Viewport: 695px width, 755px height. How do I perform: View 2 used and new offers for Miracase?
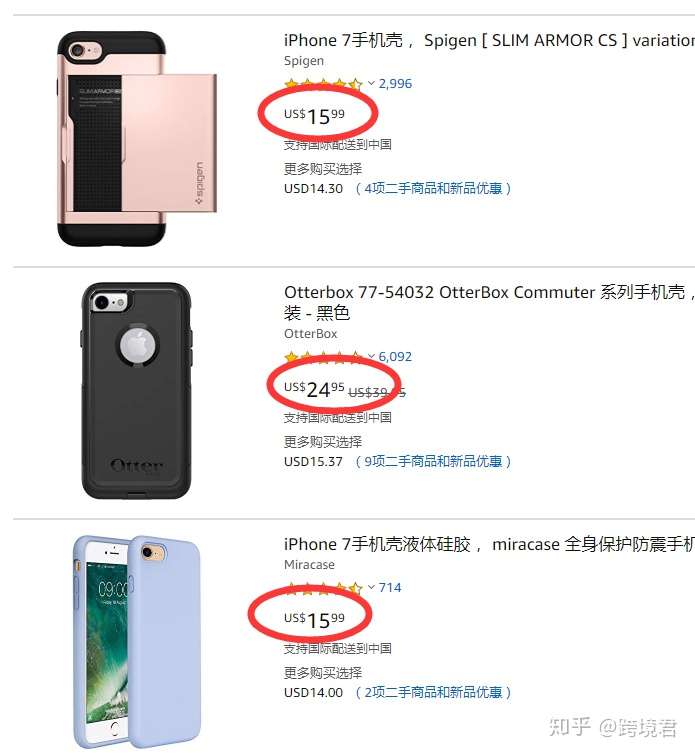(433, 692)
